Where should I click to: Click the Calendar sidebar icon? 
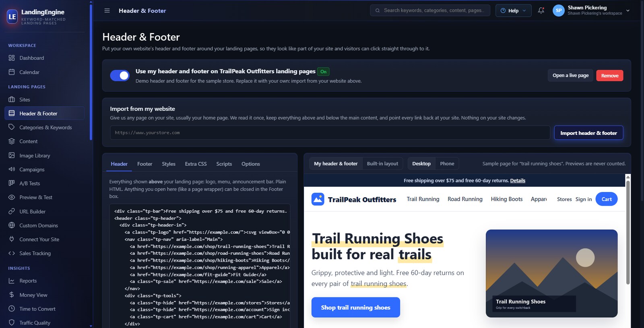(x=12, y=72)
